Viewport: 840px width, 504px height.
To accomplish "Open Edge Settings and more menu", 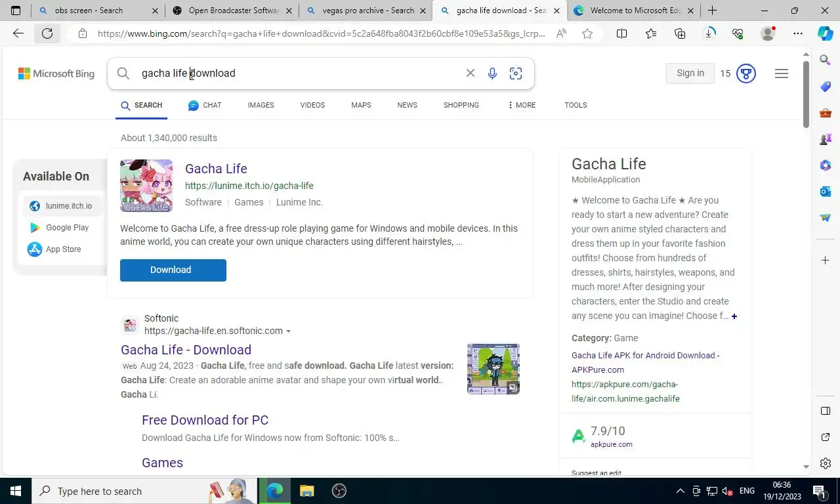I will (x=797, y=33).
